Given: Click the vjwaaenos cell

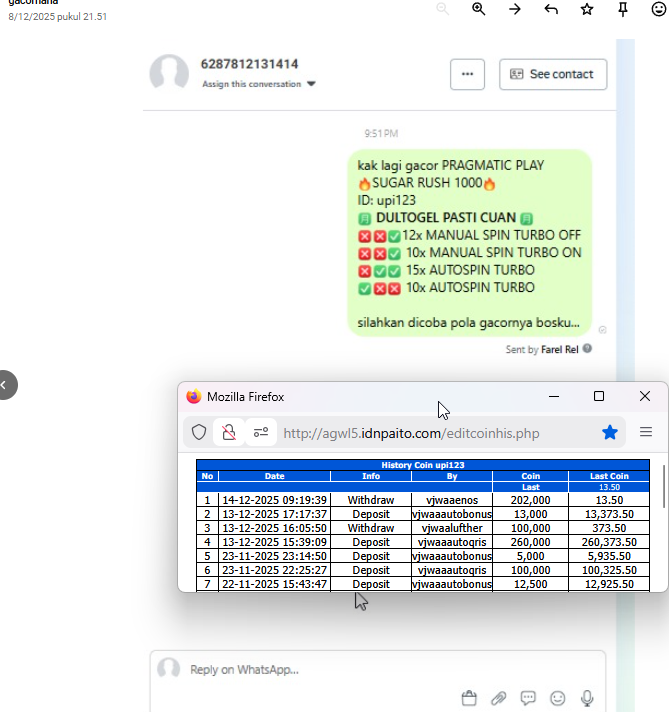Looking at the screenshot, I should click(452, 500).
